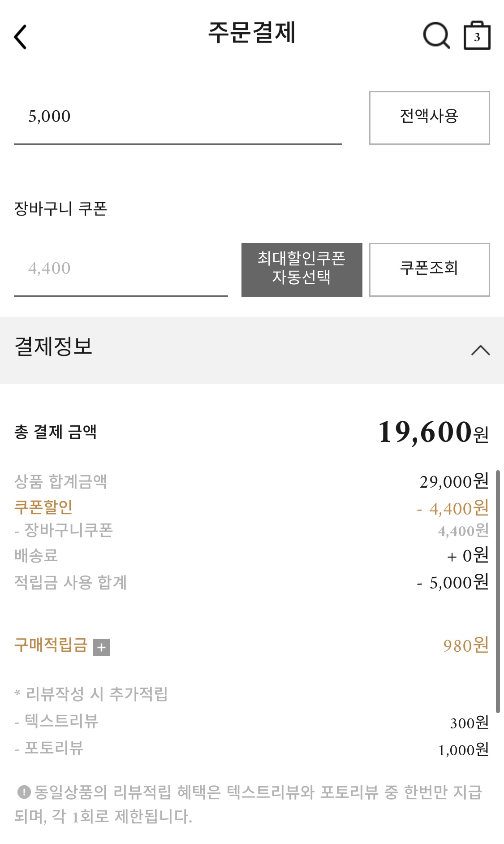The height and width of the screenshot is (844, 504).
Task: Collapse the 결제정보 section chevron
Action: click(x=480, y=351)
